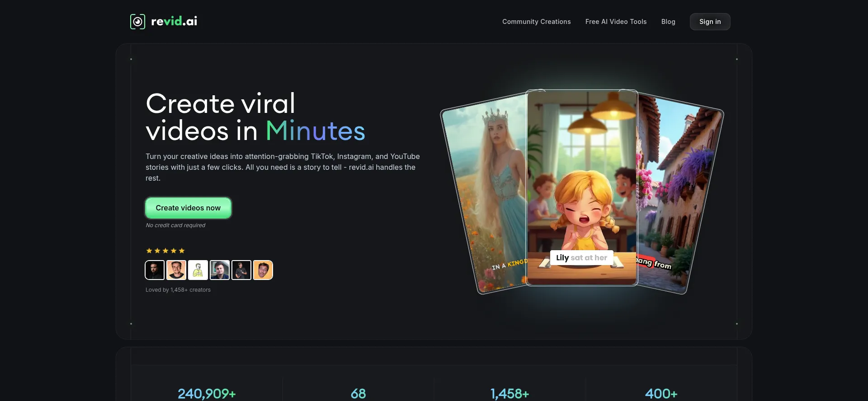Viewport: 868px width, 401px height.
Task: Open the Community Creations page
Action: 536,22
